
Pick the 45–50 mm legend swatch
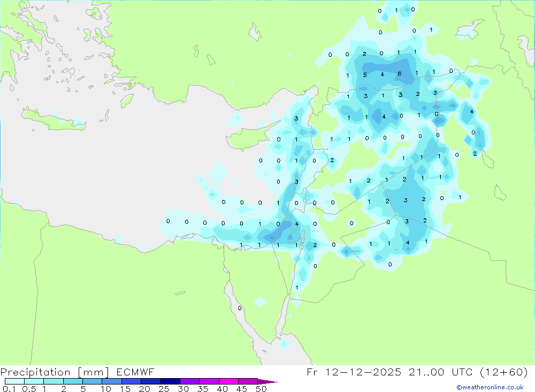point(248,381)
